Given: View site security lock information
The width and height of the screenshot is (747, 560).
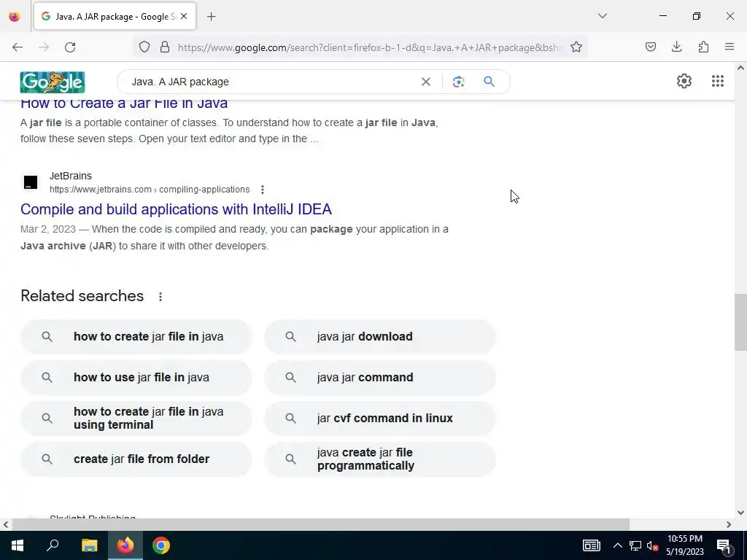Looking at the screenshot, I should click(x=165, y=47).
